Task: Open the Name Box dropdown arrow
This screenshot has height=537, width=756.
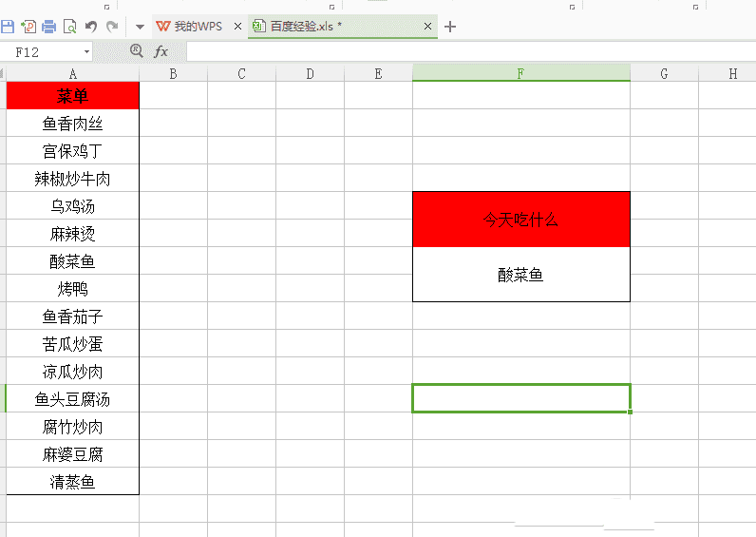Action: click(x=86, y=51)
